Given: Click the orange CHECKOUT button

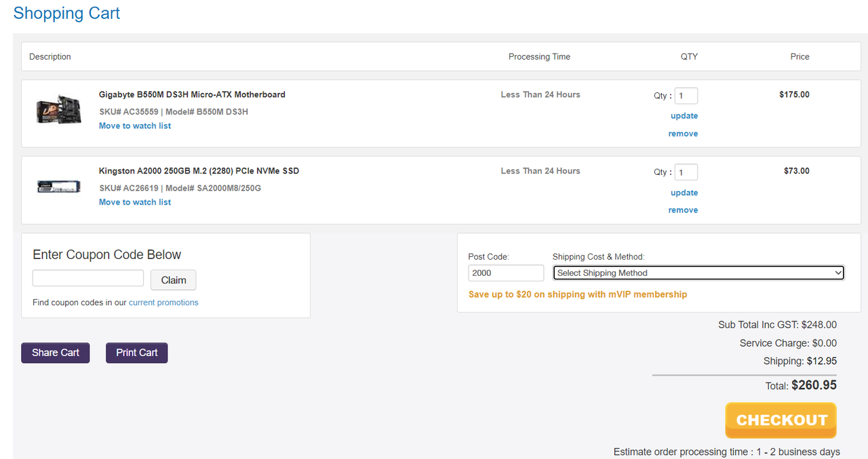Looking at the screenshot, I should (x=781, y=420).
